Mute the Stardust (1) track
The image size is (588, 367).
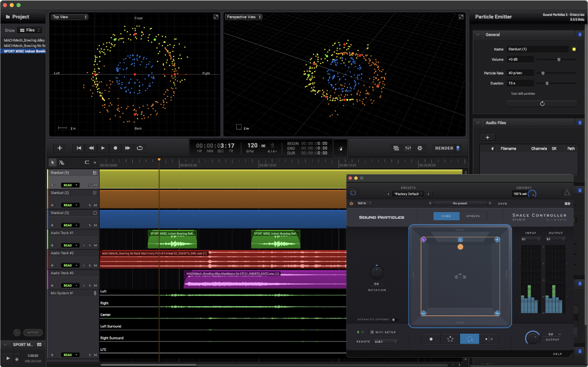tap(95, 185)
